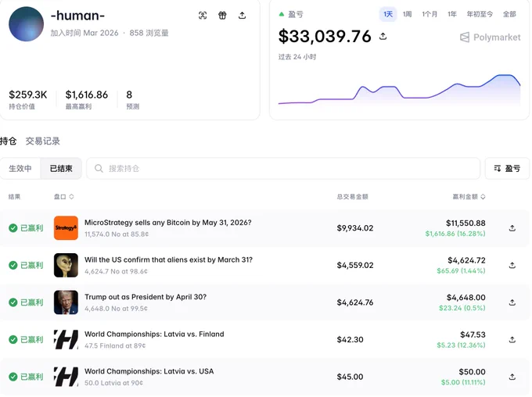
Task: Click the $4,559.02 total amount
Action: coord(355,265)
